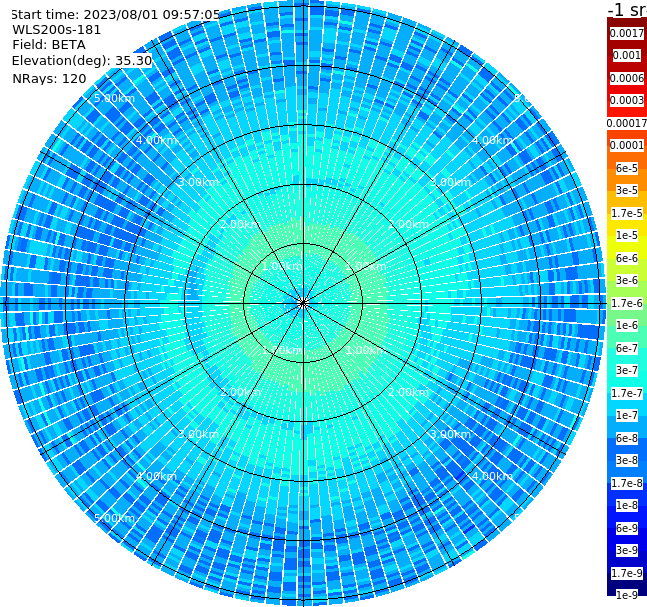Click the 1e-8 colorbar label

pos(627,505)
